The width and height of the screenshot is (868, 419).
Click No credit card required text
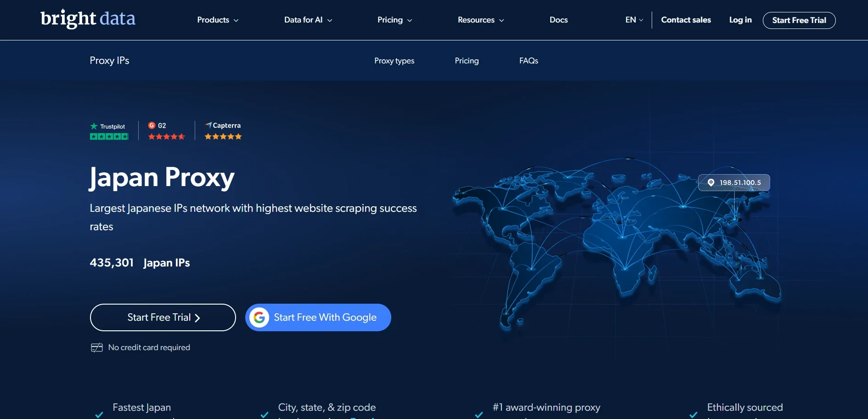click(149, 348)
